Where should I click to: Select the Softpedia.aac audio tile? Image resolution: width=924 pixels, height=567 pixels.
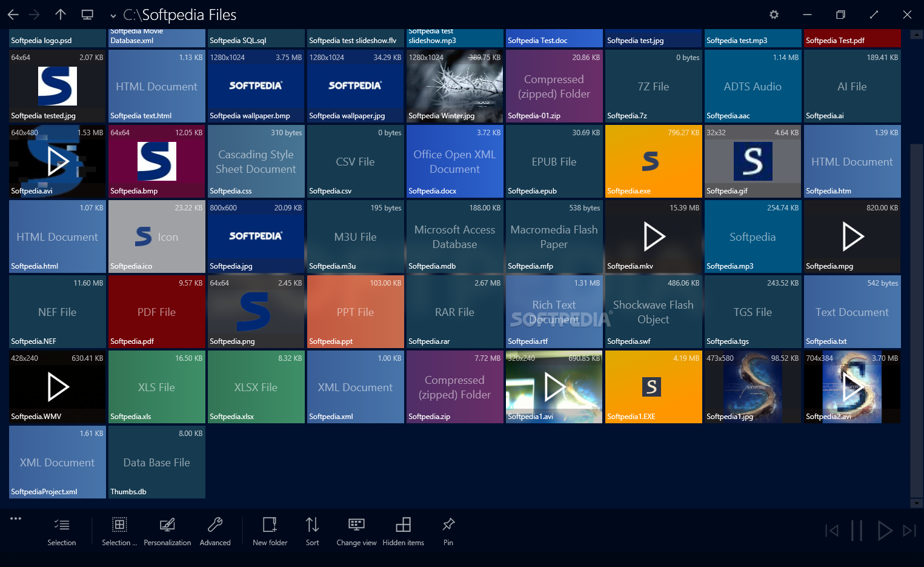[753, 86]
